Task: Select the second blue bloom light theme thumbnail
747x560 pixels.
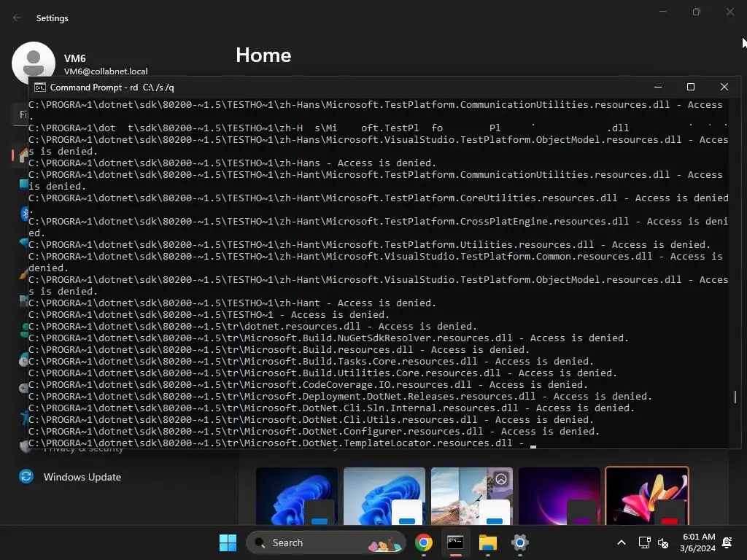Action: tap(384, 496)
